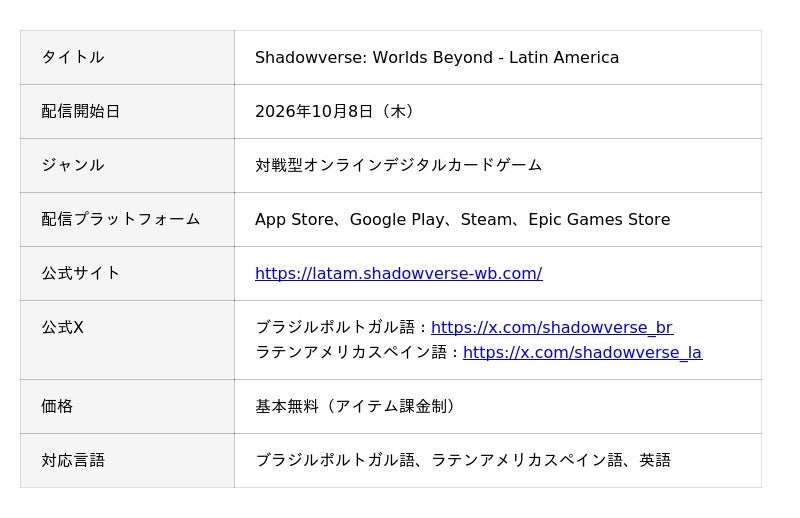
Task: Click the 配信開始日 label cell
Action: 128,112
